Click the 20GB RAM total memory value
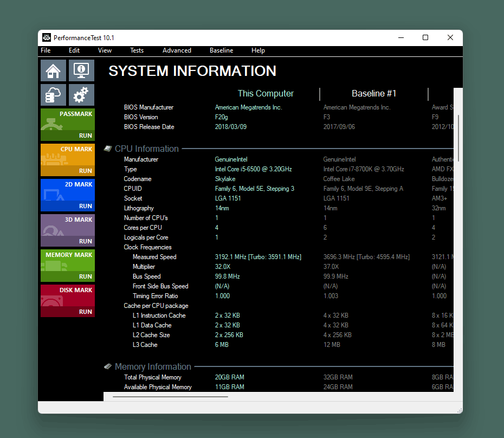Screen dimensions: 504x438 (229, 377)
